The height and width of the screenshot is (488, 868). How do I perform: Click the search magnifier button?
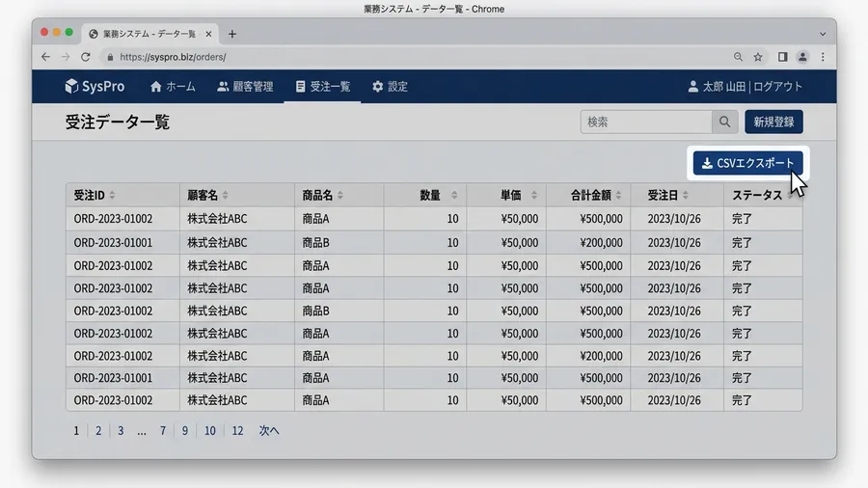[724, 122]
